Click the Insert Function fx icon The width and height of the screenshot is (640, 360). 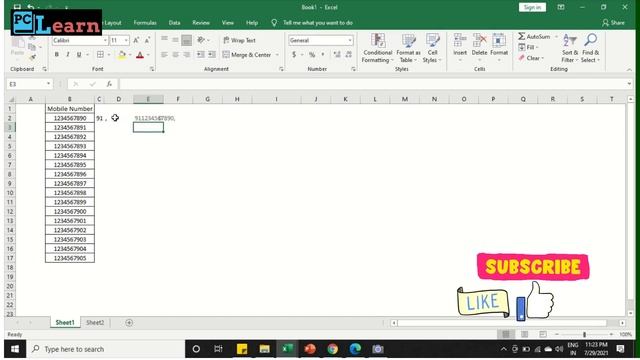click(x=109, y=84)
